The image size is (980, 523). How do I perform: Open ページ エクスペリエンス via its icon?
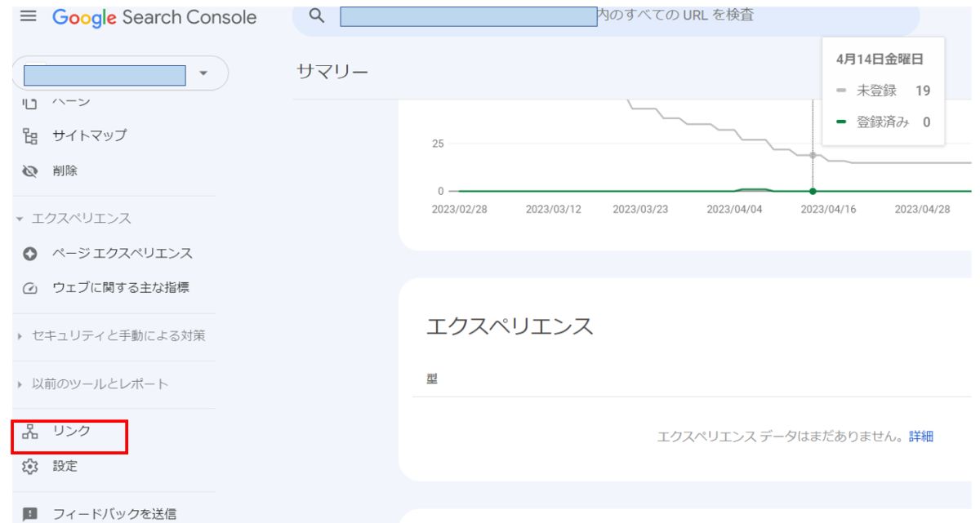click(29, 254)
